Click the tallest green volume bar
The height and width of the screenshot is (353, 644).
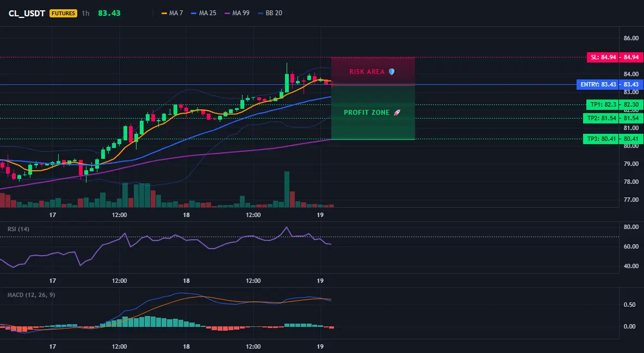(287, 189)
